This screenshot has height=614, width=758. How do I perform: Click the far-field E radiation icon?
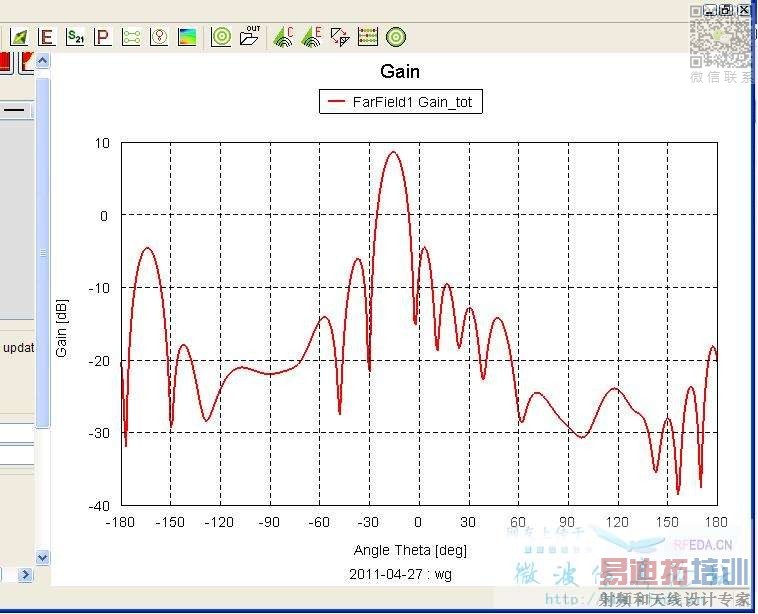[311, 37]
